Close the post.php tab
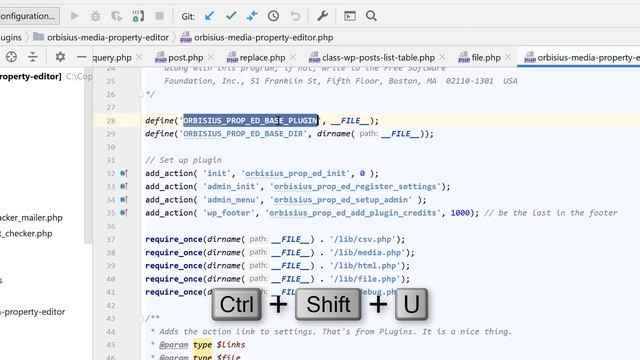 point(211,57)
